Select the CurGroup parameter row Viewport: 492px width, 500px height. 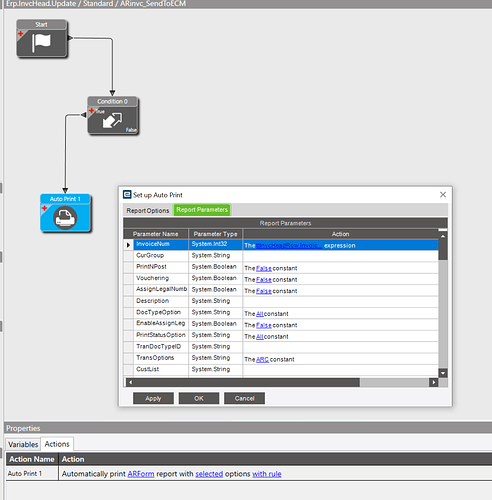[x=281, y=256]
